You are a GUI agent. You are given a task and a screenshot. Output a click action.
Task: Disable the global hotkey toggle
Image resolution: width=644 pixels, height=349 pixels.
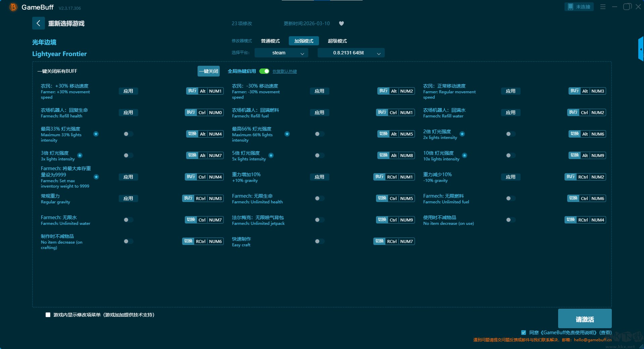point(264,71)
